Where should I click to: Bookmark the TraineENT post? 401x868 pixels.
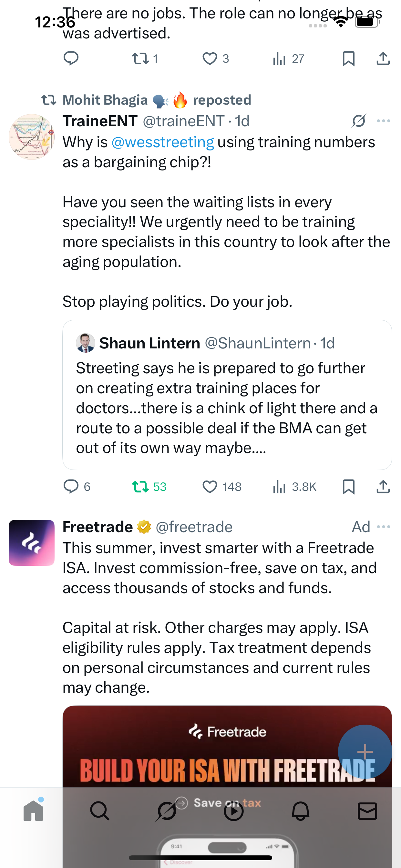348,487
